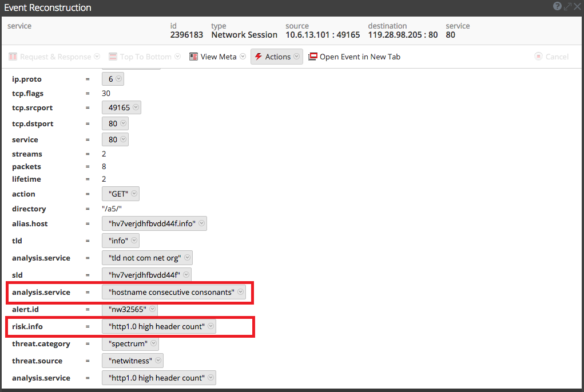Image resolution: width=584 pixels, height=392 pixels.
Task: Click the Open Event in New Tab icon
Action: [313, 57]
